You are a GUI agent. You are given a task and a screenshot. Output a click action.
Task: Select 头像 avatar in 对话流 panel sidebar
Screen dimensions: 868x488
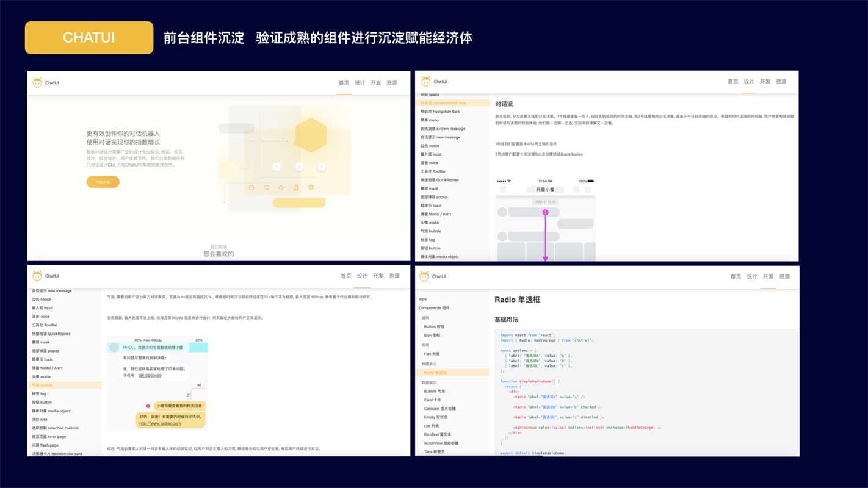(x=430, y=223)
